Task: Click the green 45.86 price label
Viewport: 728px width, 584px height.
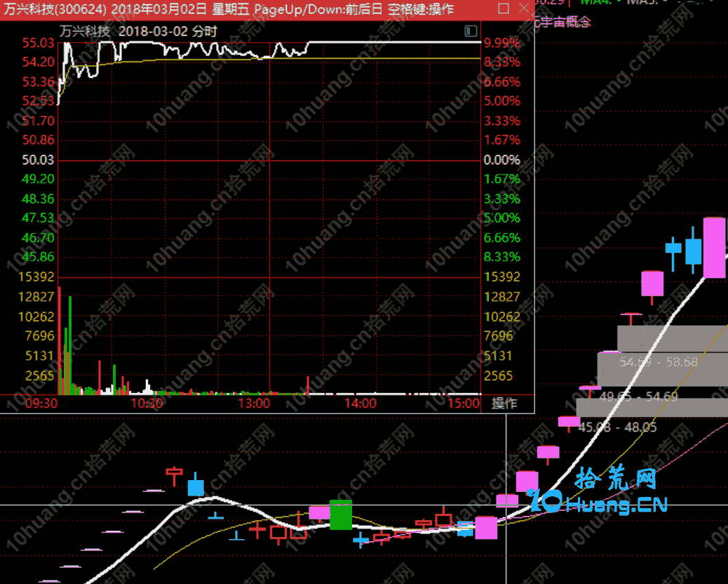Action: [x=38, y=258]
